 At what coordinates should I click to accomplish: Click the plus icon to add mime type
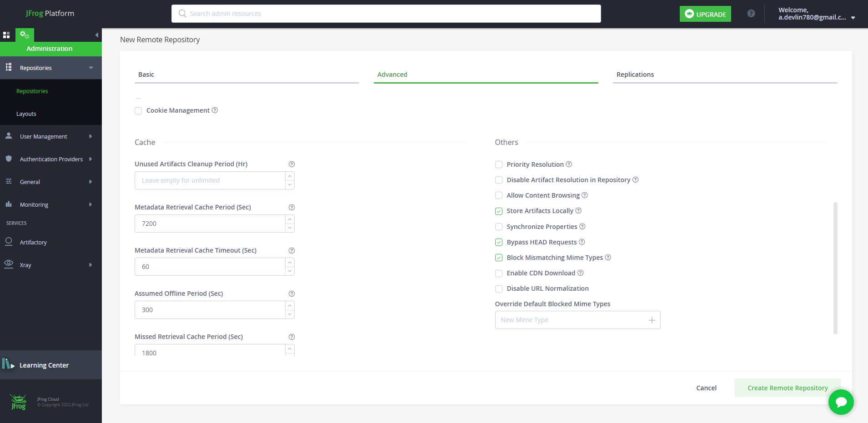click(x=652, y=320)
